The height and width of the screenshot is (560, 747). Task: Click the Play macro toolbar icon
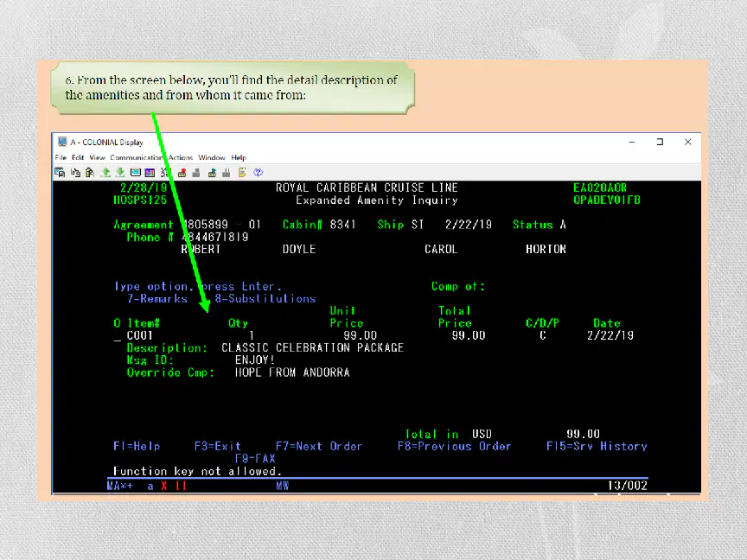[212, 172]
